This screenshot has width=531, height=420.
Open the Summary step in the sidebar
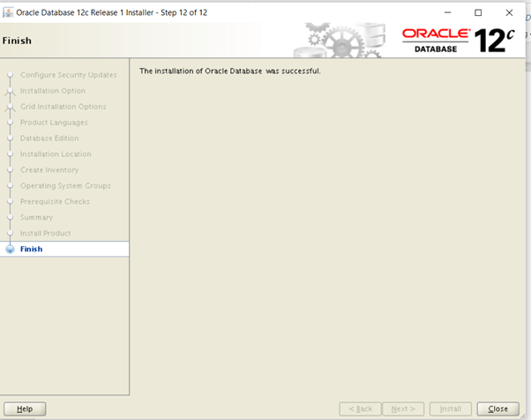click(x=36, y=218)
